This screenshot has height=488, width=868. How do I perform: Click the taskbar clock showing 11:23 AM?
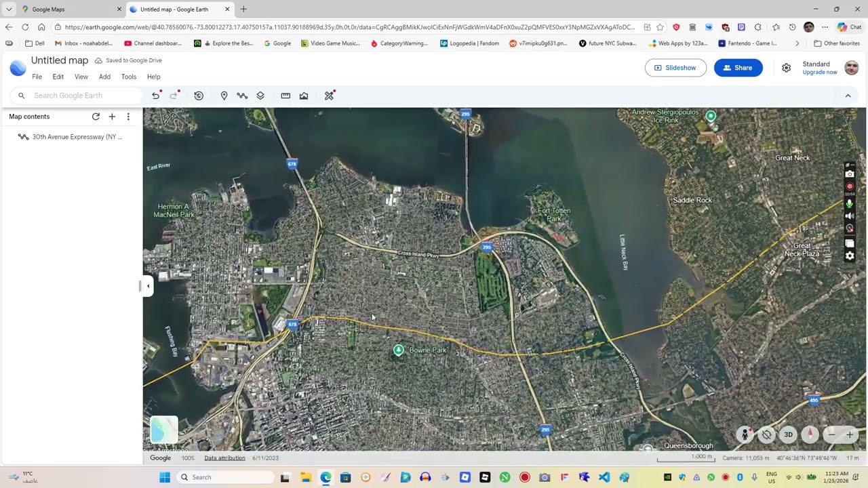tap(837, 477)
